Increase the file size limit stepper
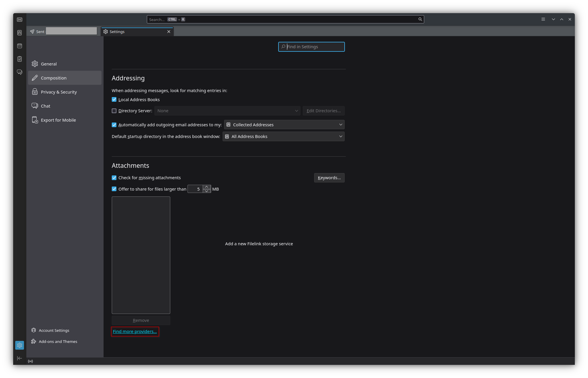588x378 pixels. tap(207, 187)
